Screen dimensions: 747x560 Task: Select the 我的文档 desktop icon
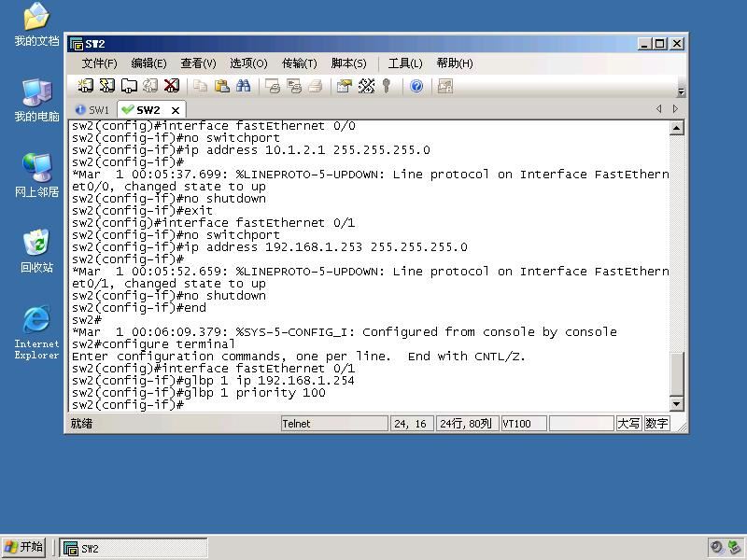[x=36, y=25]
